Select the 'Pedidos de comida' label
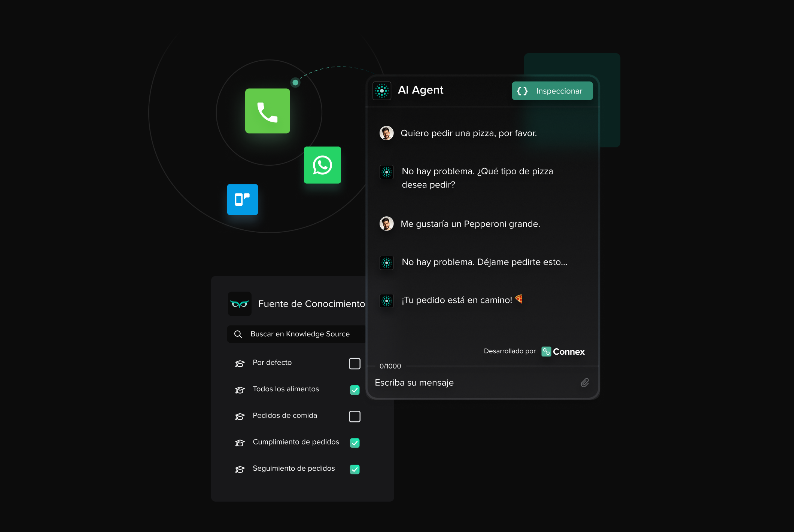This screenshot has height=532, width=794. [285, 415]
